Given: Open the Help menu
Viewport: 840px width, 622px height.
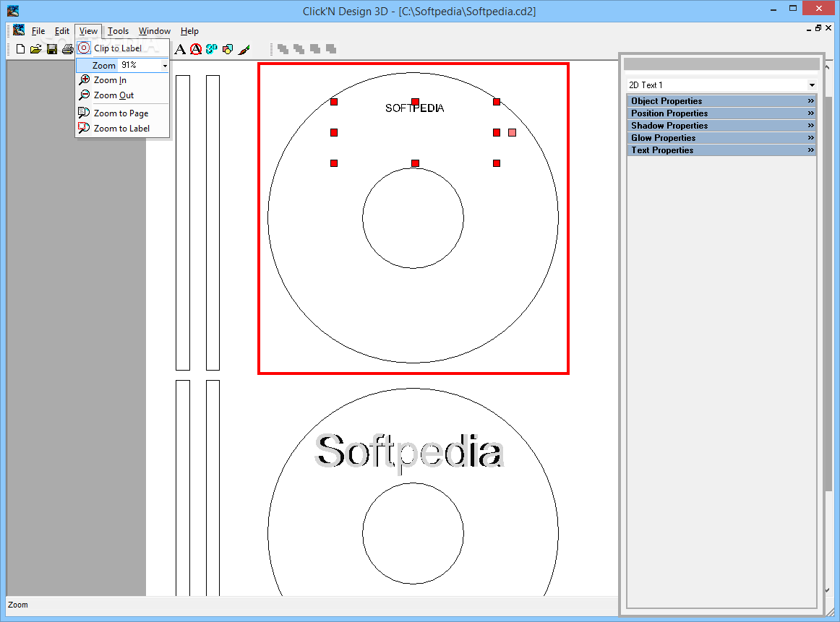Looking at the screenshot, I should (x=189, y=31).
